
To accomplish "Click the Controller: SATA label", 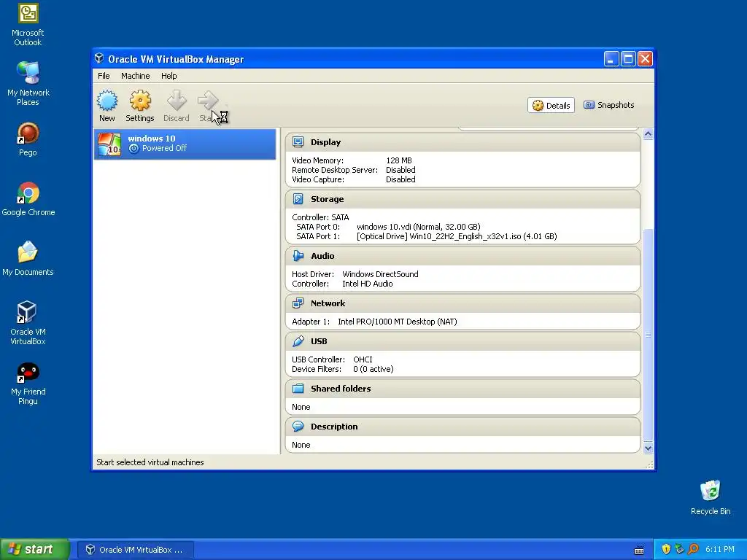I will coord(320,217).
